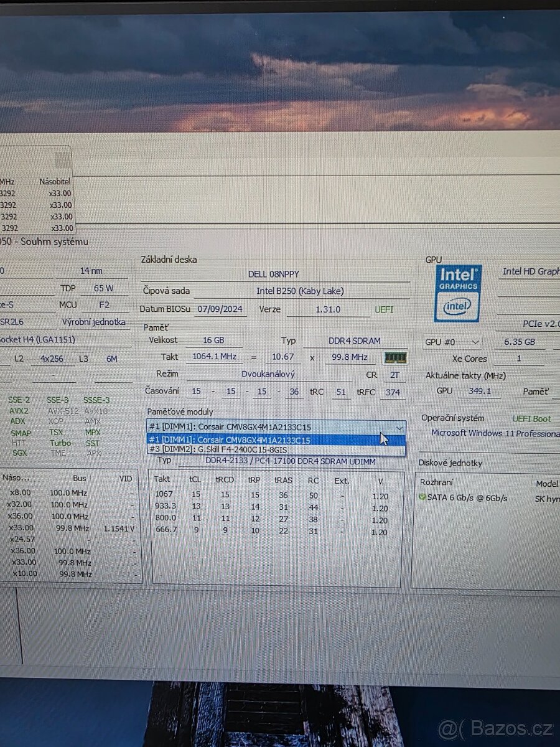Image resolution: width=560 pixels, height=747 pixels.
Task: Click the x8.00 multiplier row
Action: point(70,492)
